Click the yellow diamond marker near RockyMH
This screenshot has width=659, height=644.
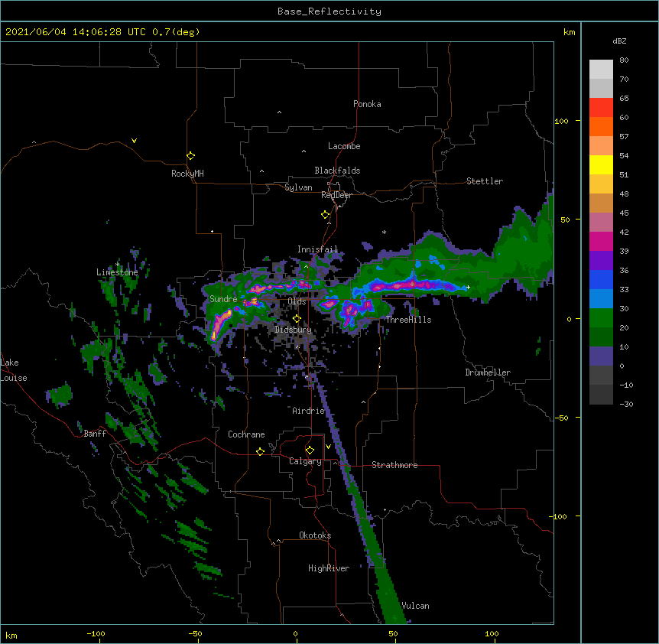(190, 156)
